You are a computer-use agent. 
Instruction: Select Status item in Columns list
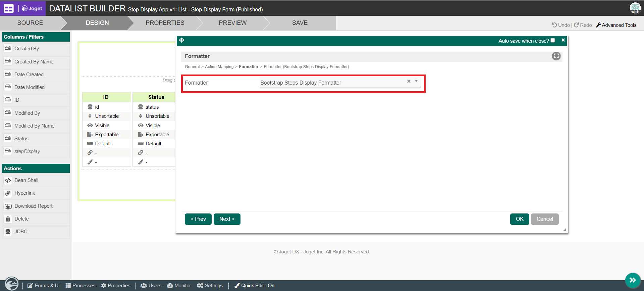[36, 139]
